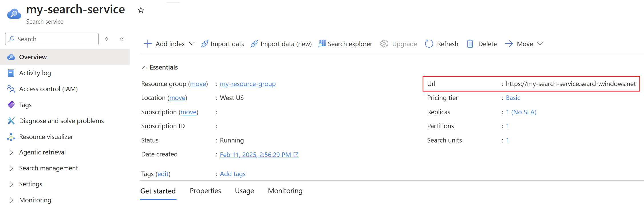This screenshot has width=644, height=210.
Task: Switch to the Usage tab
Action: tap(244, 191)
